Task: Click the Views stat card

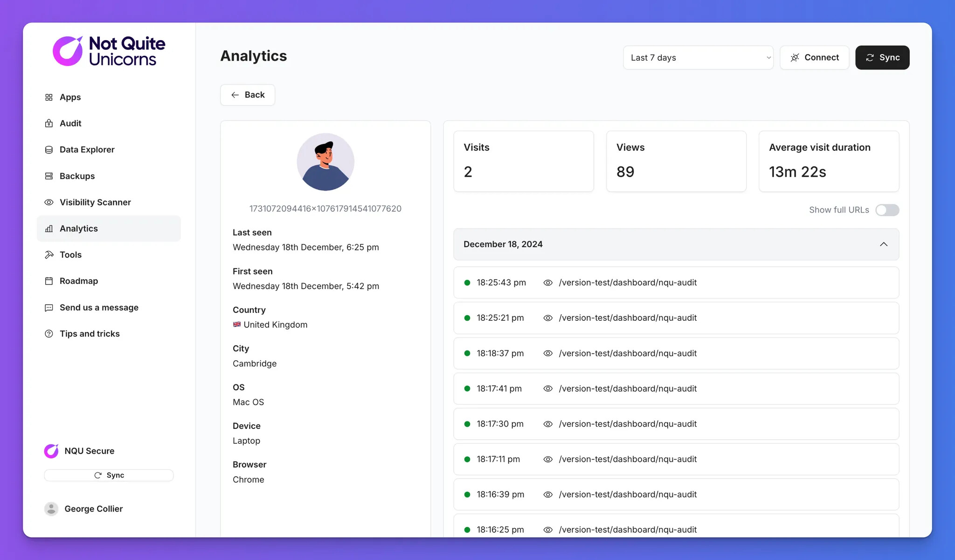Action: coord(676,161)
